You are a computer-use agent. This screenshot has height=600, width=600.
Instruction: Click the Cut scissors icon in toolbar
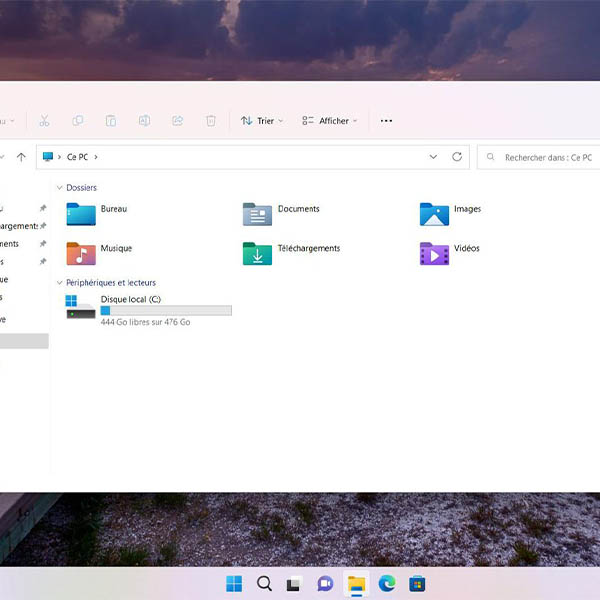point(44,121)
